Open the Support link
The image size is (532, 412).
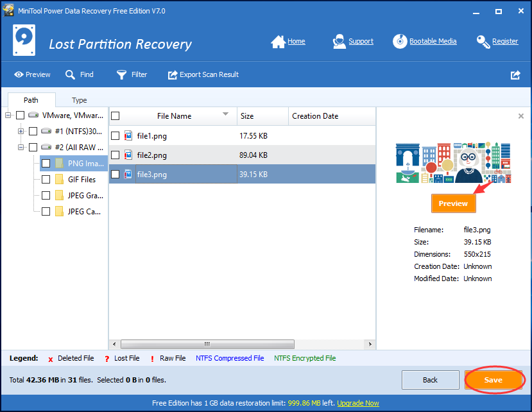(x=361, y=42)
